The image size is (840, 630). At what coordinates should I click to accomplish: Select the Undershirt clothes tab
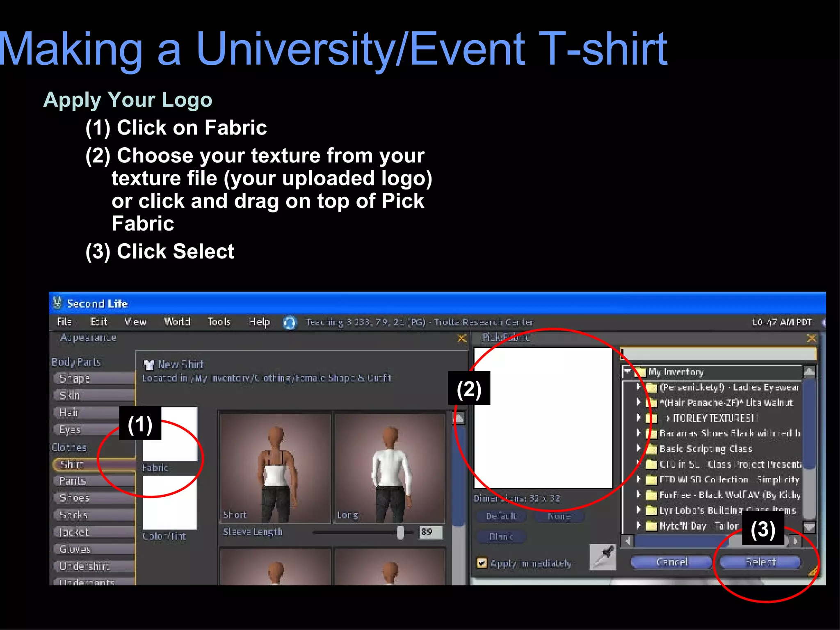(94, 566)
